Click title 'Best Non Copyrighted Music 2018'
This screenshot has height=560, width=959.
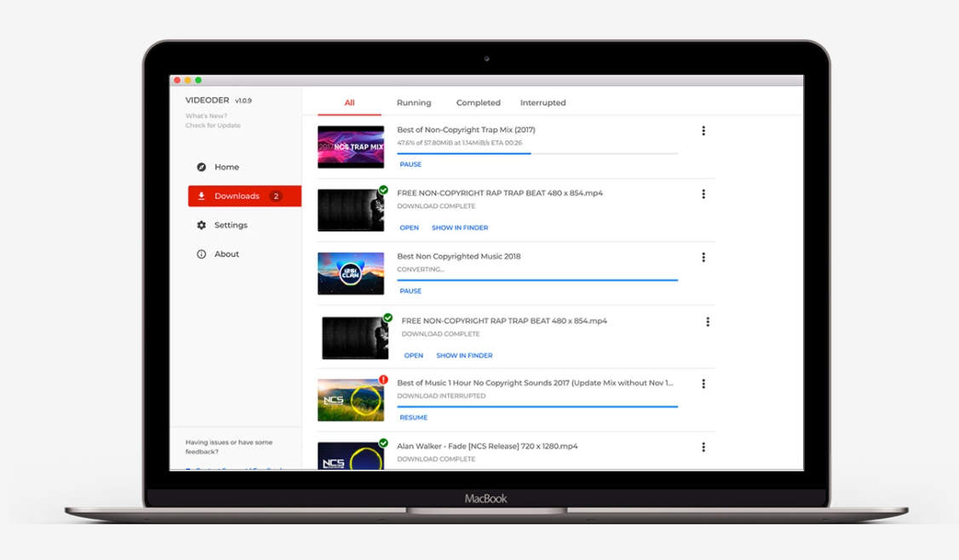point(459,256)
